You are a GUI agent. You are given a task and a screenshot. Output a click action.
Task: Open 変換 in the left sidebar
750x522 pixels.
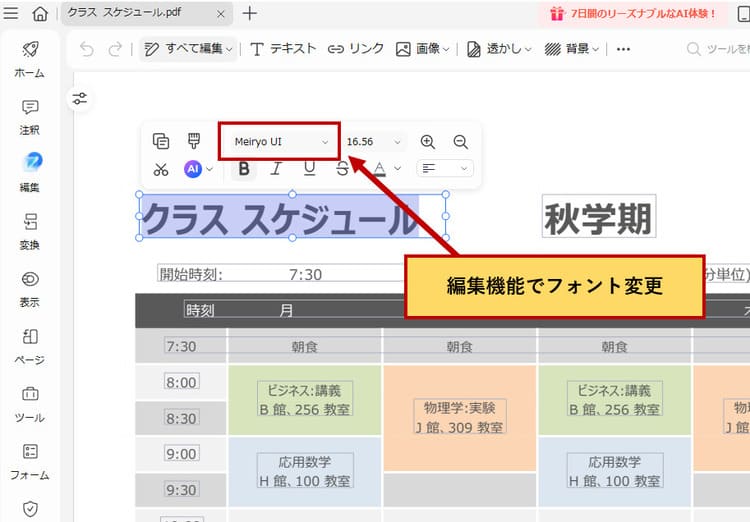tap(30, 232)
